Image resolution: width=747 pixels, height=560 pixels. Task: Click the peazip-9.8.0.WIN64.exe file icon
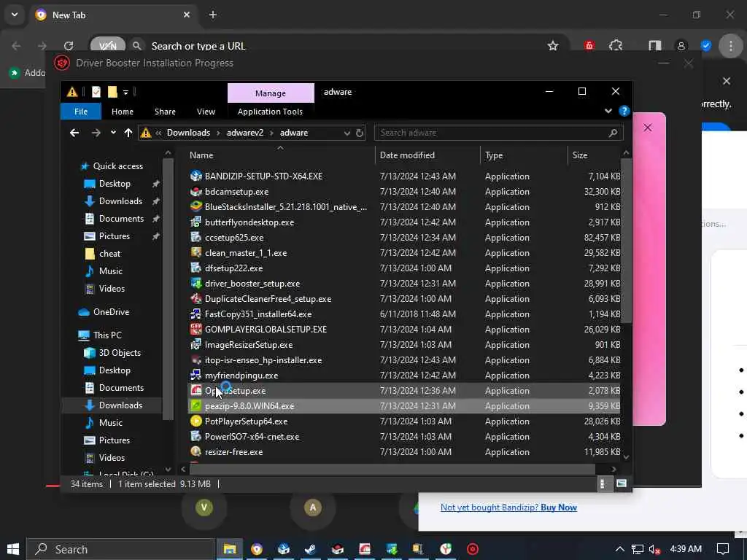[196, 405]
